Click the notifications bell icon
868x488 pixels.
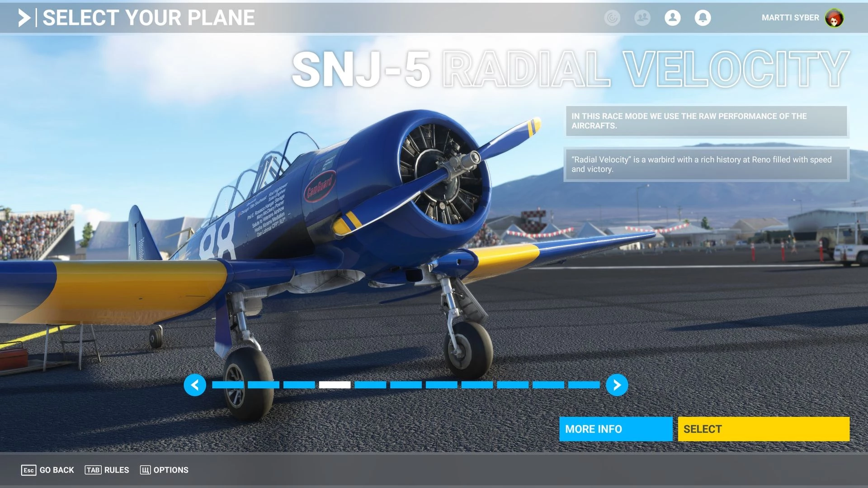tap(703, 18)
